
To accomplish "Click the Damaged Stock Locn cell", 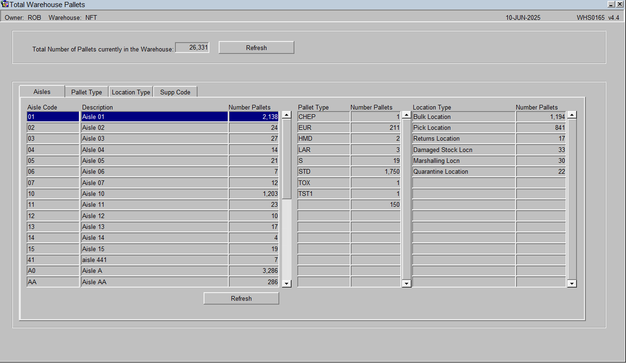I will point(463,150).
